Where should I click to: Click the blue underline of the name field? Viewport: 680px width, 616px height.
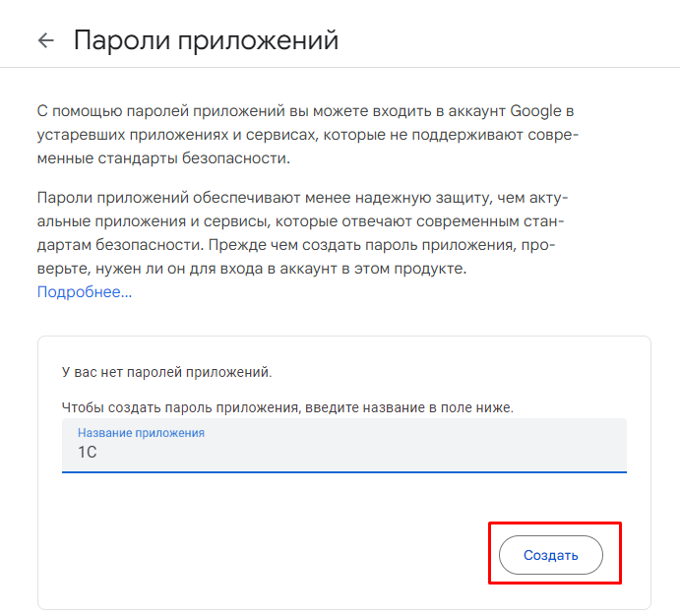pyautogui.click(x=344, y=471)
